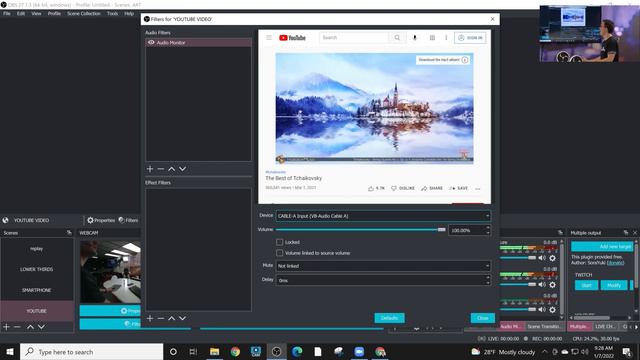Open Windows Start menu
Image resolution: width=640 pixels, height=360 pixels.
[x=10, y=351]
